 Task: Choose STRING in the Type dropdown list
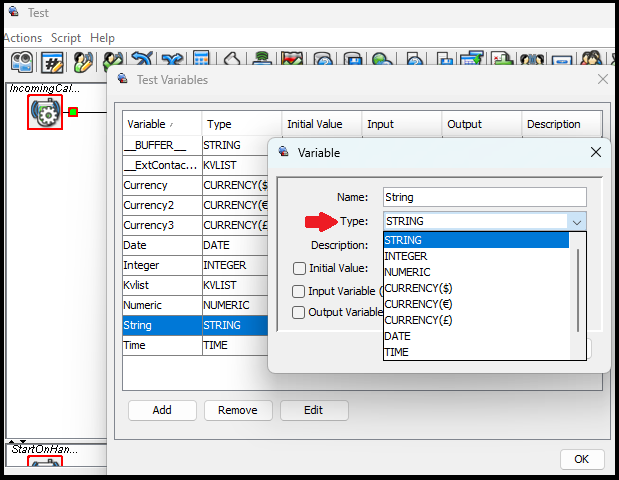[476, 240]
